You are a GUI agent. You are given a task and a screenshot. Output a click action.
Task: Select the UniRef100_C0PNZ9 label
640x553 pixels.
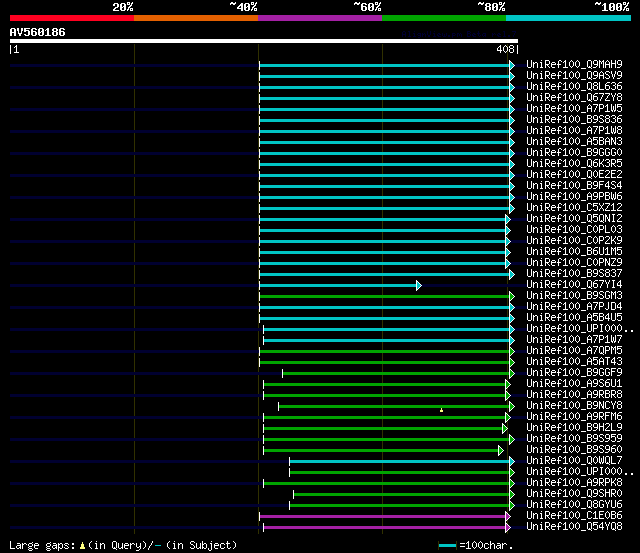point(574,263)
